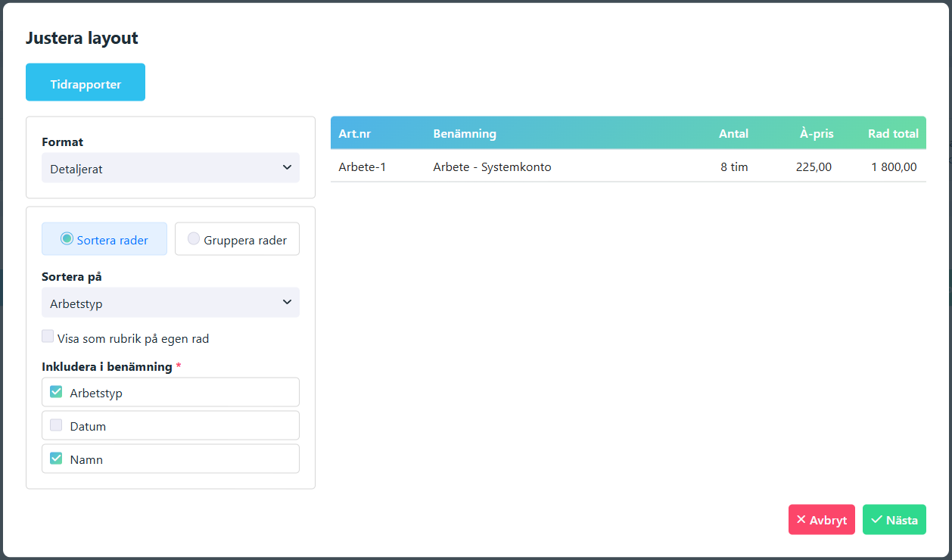
Task: Expand the Sortera på dropdown showing Arbetstyp
Action: [170, 303]
